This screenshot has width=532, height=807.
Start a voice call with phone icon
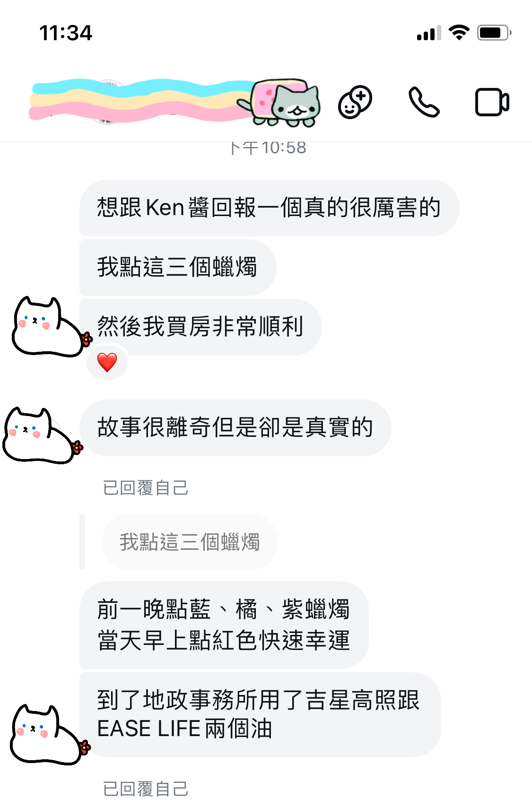point(424,102)
